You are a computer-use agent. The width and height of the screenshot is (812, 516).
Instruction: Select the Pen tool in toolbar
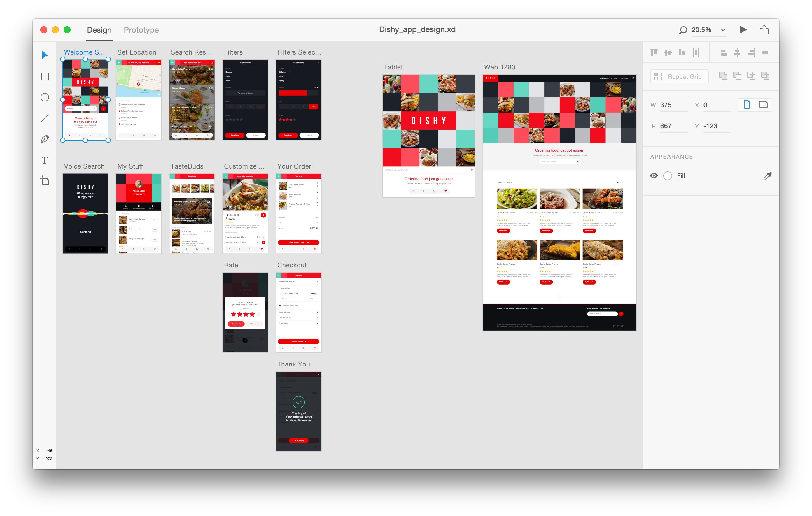pos(47,138)
